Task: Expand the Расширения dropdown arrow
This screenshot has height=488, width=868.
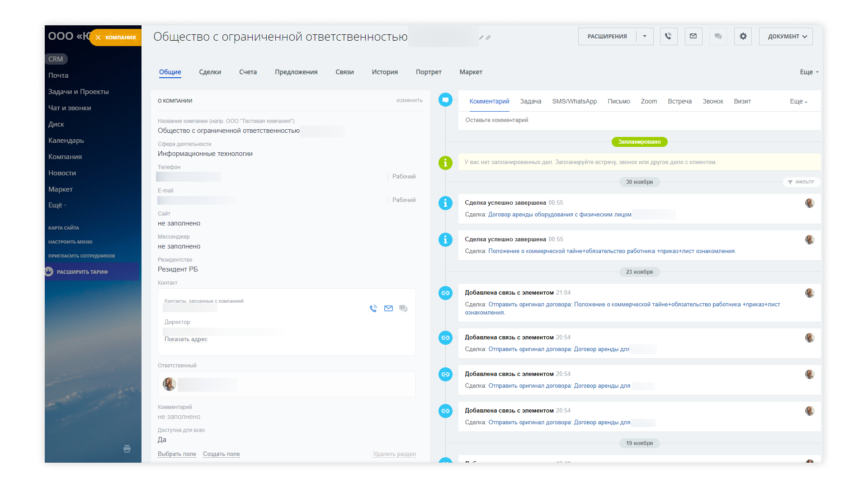Action: point(645,36)
